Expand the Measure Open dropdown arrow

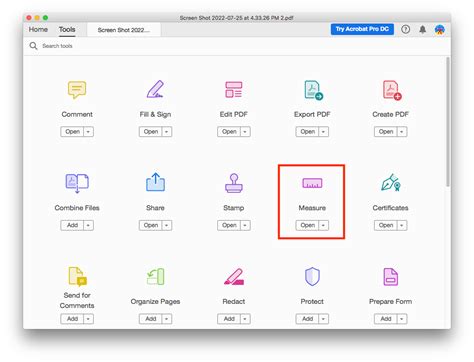pyautogui.click(x=323, y=225)
